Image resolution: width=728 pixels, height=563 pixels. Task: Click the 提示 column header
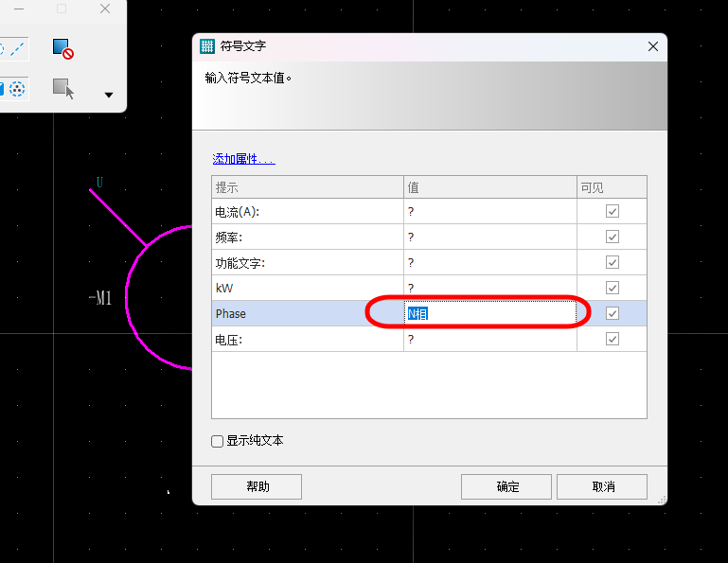308,187
